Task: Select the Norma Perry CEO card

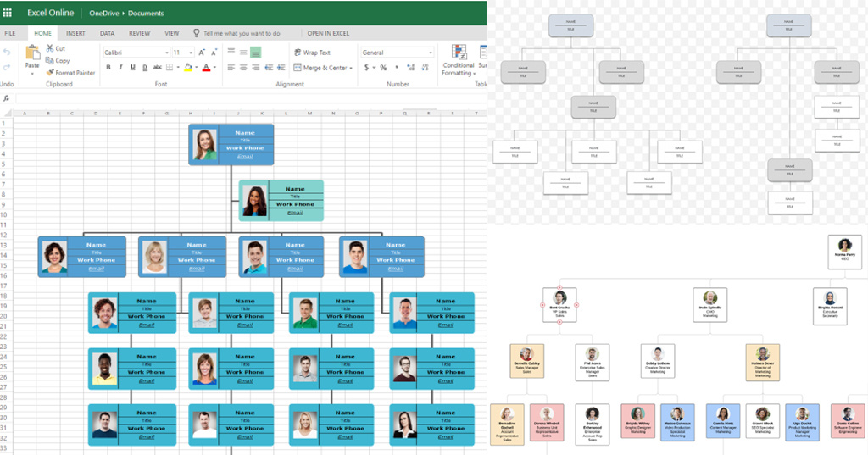Action: coord(845,252)
